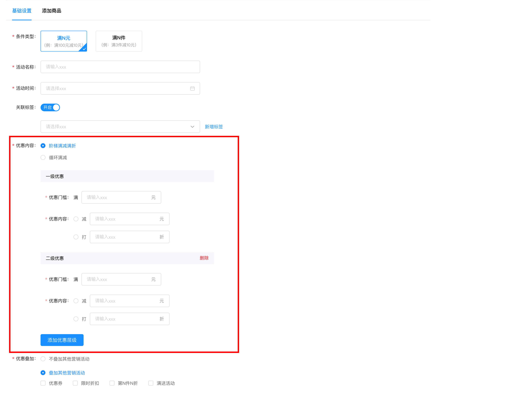532x397 pixels.
Task: Select the 满N件 condition type card
Action: pos(119,41)
